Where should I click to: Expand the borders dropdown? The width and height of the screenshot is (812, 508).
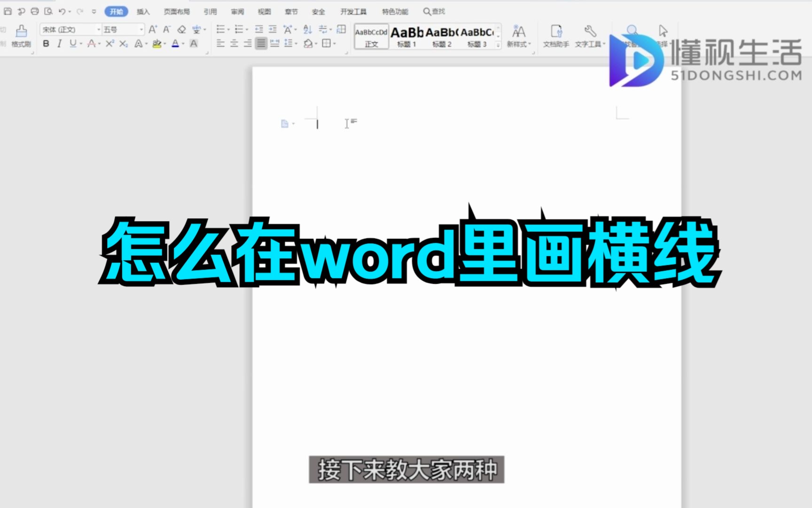point(335,44)
